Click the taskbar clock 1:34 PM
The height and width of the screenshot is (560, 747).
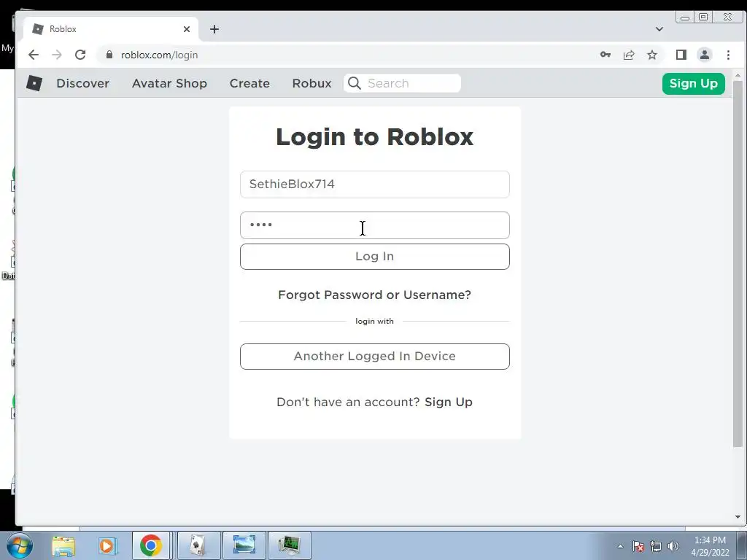click(x=710, y=546)
